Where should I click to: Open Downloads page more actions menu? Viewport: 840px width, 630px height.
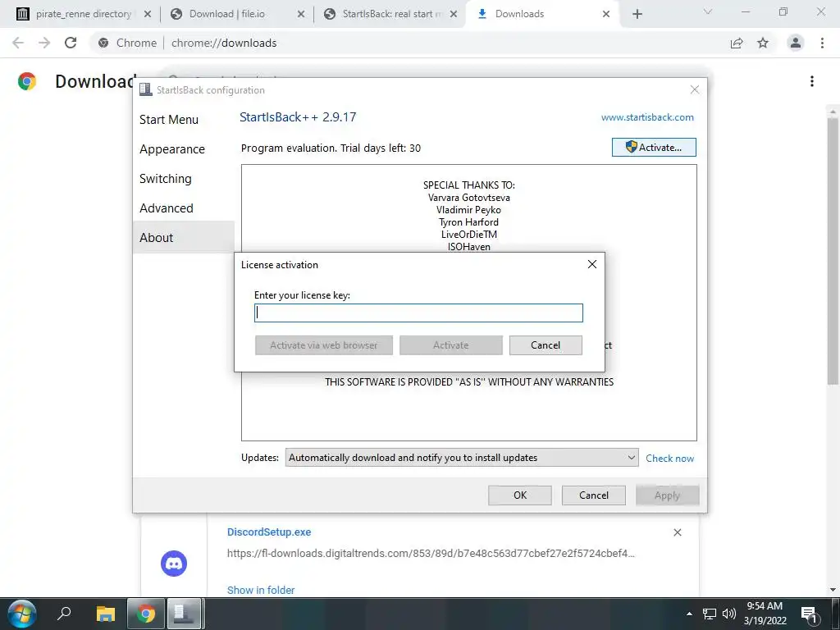[812, 81]
